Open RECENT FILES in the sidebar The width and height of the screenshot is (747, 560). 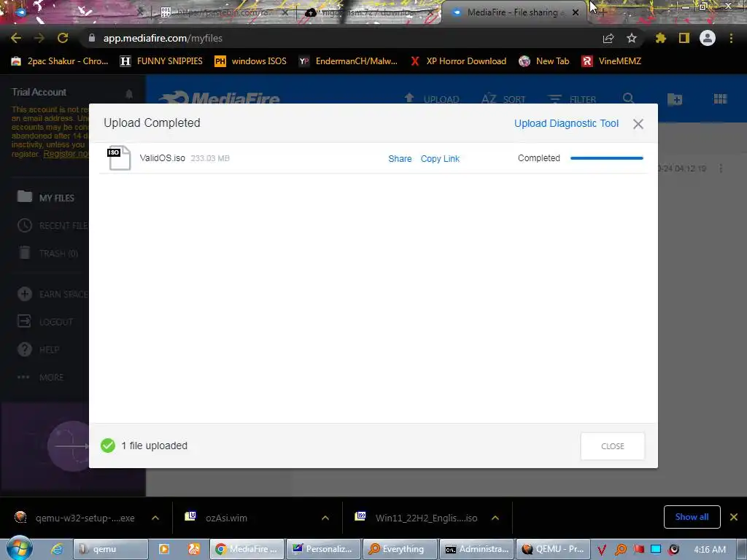(53, 225)
